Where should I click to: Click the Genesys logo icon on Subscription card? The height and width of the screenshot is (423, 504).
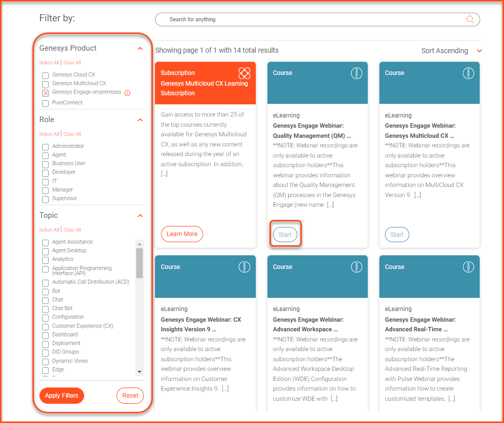[244, 73]
